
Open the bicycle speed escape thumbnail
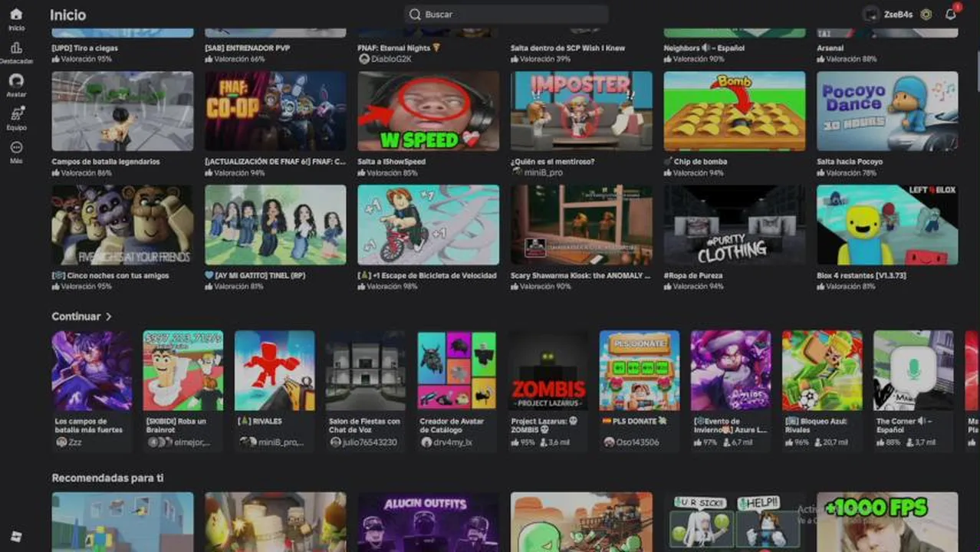[x=429, y=225]
